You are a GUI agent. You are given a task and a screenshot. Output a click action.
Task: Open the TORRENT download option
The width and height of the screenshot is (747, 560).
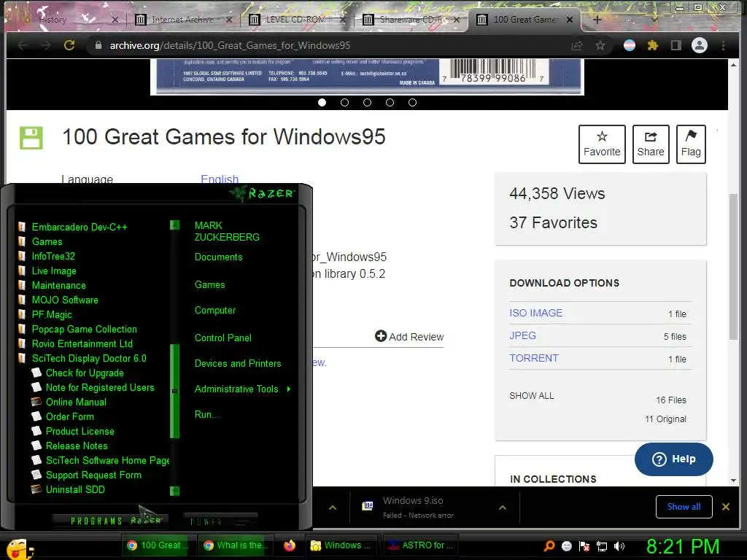533,358
